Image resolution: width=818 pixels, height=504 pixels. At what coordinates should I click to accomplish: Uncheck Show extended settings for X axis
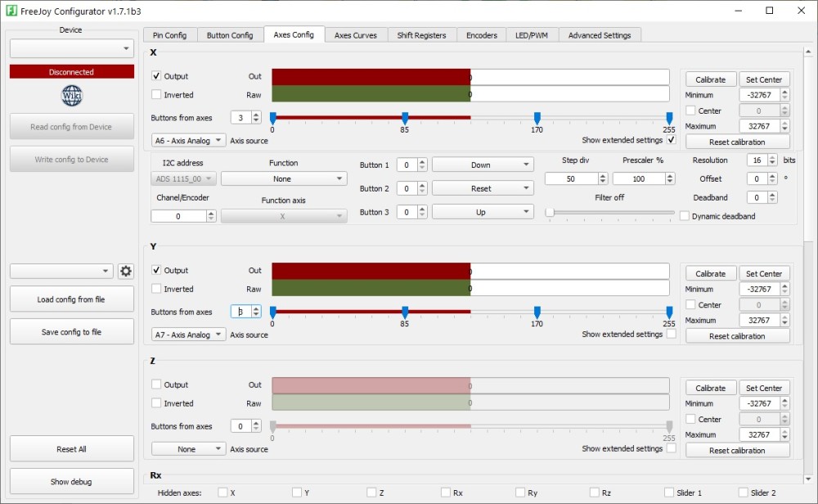click(x=671, y=140)
